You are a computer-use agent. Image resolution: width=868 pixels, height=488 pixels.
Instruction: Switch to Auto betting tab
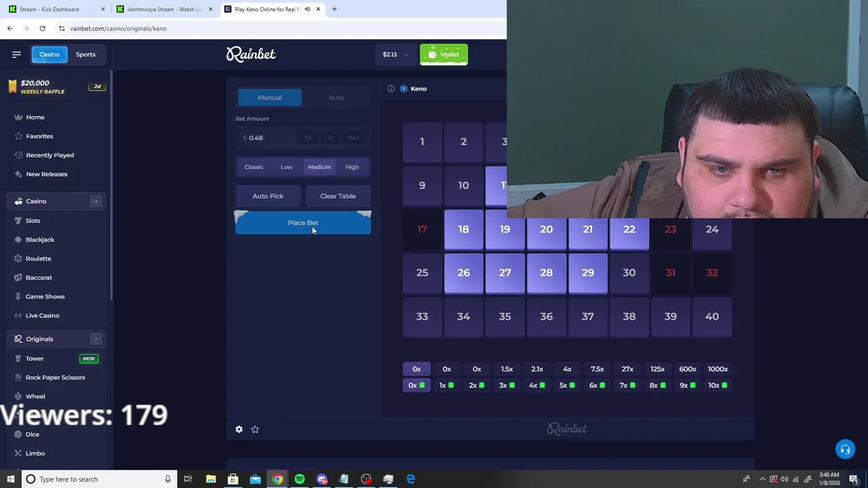pyautogui.click(x=336, y=98)
